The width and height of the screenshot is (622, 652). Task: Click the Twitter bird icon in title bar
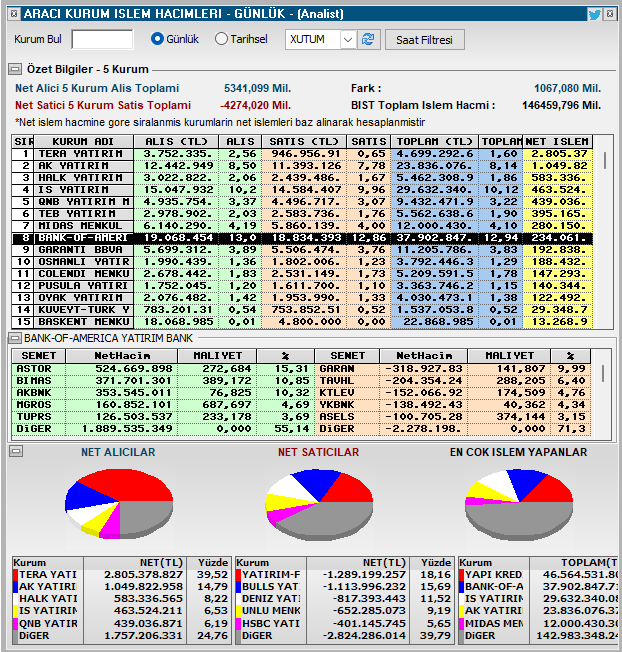(594, 15)
